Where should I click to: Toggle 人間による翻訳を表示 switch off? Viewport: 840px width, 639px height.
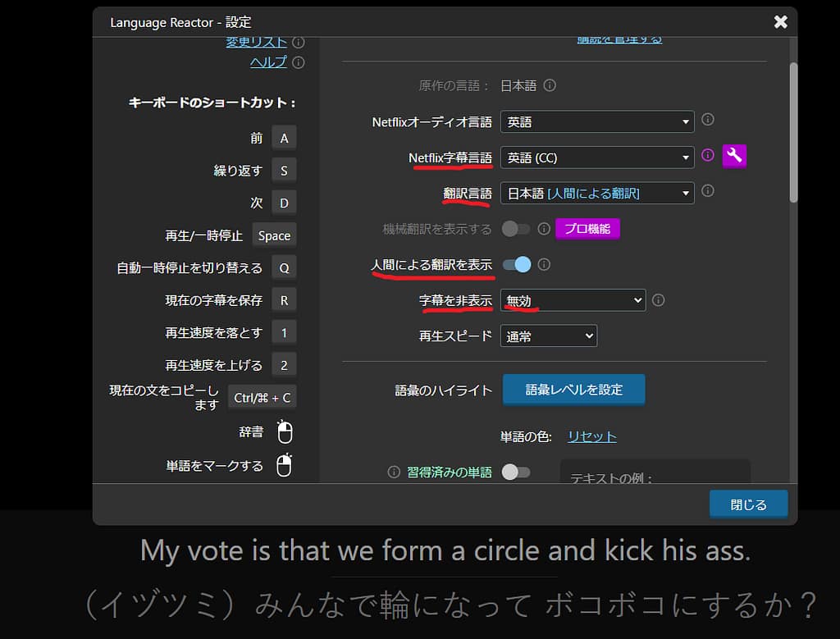(x=517, y=264)
